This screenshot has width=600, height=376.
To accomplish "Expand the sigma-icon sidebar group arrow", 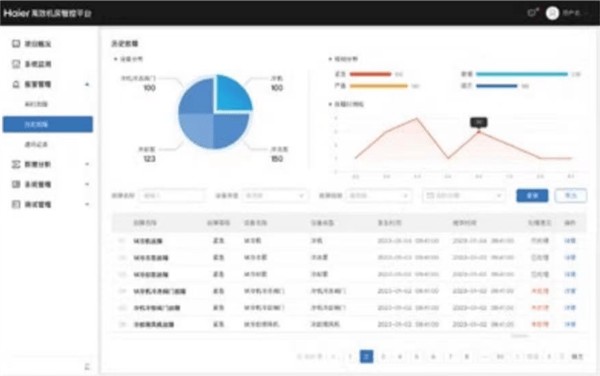I will point(87,164).
